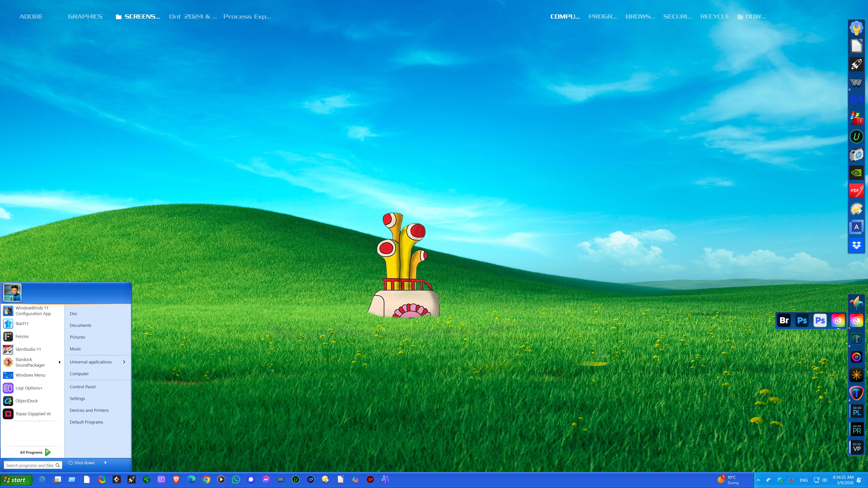Open the Shut down options arrow

click(105, 462)
